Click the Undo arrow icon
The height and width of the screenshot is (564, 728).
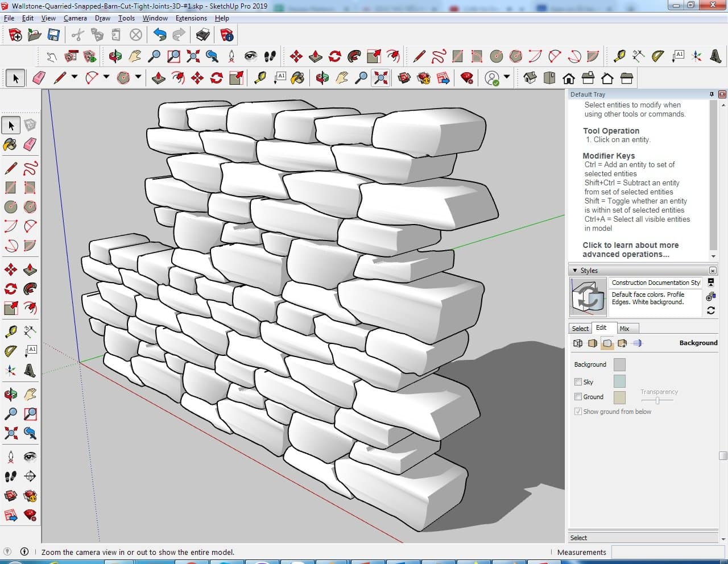click(160, 35)
